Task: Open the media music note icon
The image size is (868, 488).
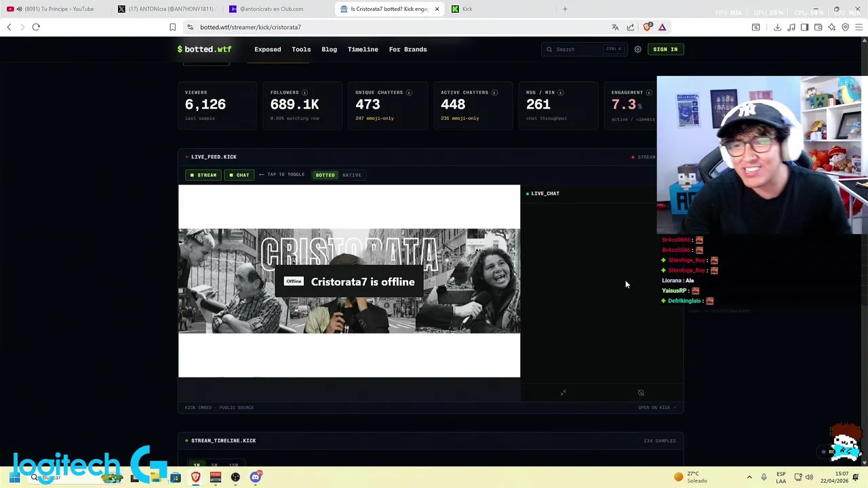Action: [x=791, y=27]
